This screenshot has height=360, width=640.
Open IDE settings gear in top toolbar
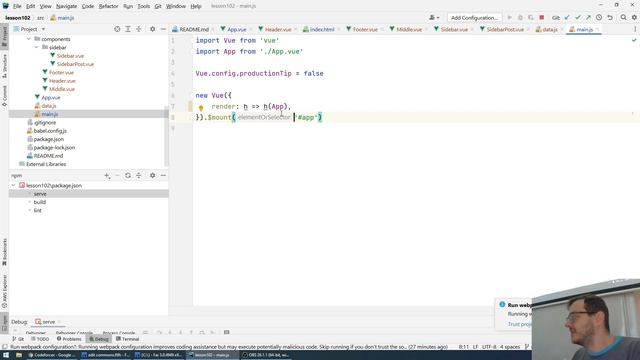click(634, 18)
